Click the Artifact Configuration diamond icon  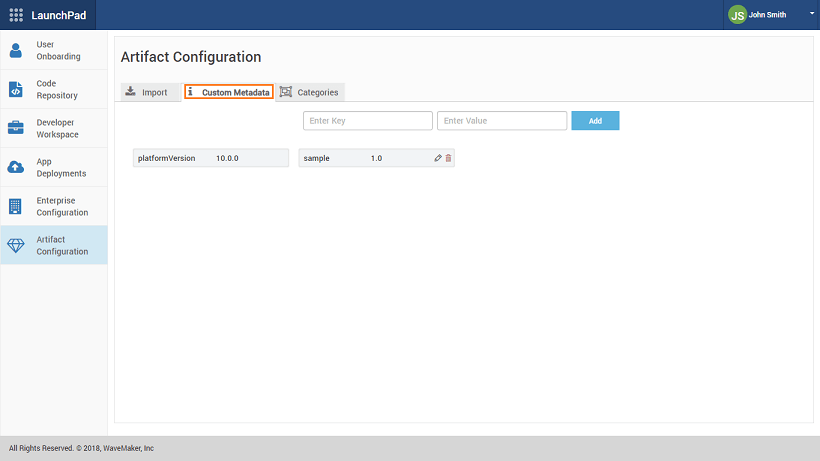(16, 245)
